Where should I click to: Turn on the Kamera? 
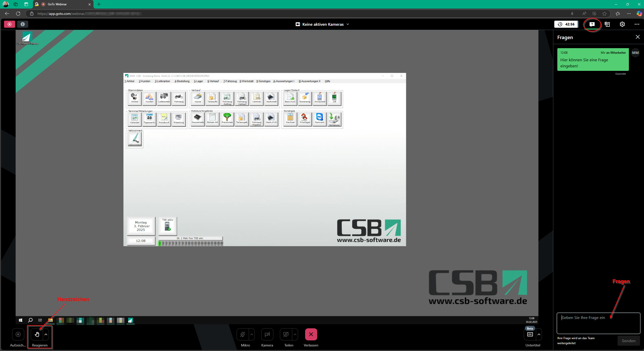[267, 334]
